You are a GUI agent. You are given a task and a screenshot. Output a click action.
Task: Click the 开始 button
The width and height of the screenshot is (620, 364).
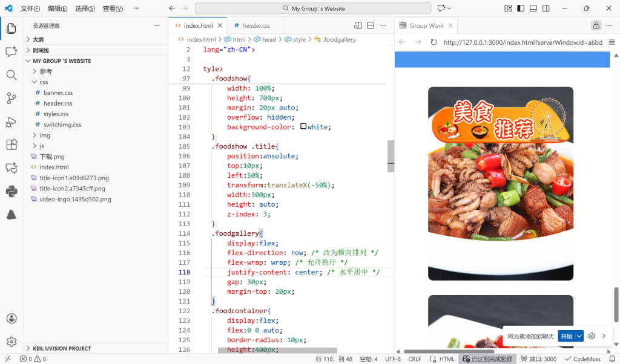coord(566,336)
